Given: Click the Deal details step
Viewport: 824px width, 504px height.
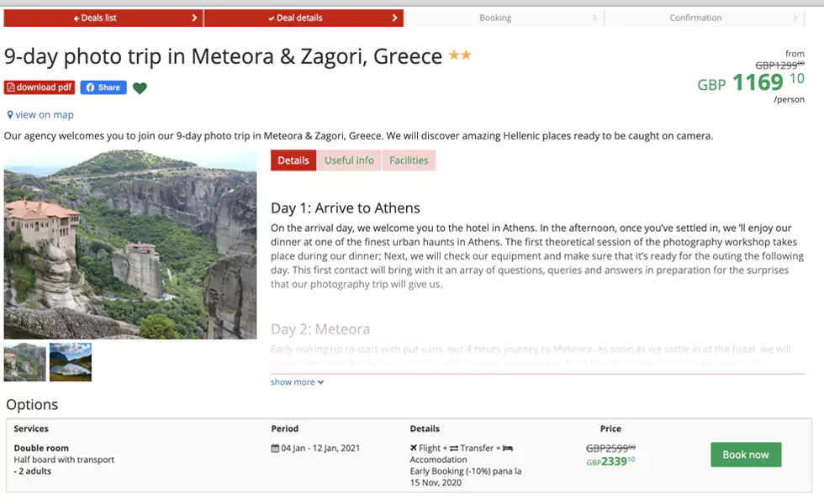Looking at the screenshot, I should pyautogui.click(x=303, y=18).
